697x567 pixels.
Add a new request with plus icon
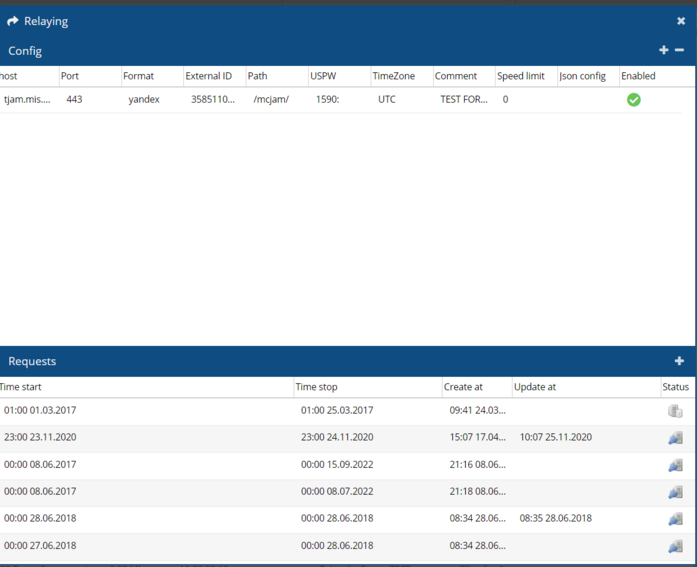coord(679,361)
